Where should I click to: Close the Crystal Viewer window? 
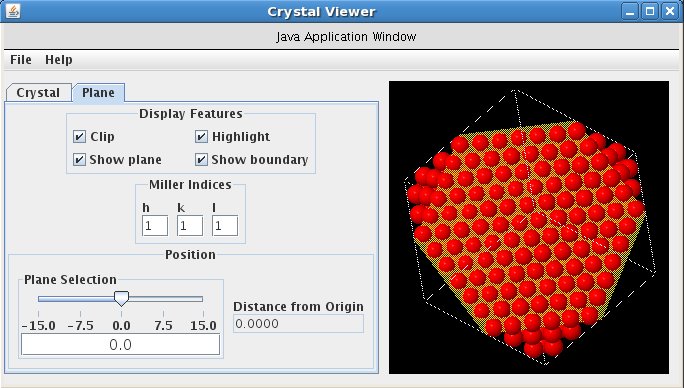(670, 11)
